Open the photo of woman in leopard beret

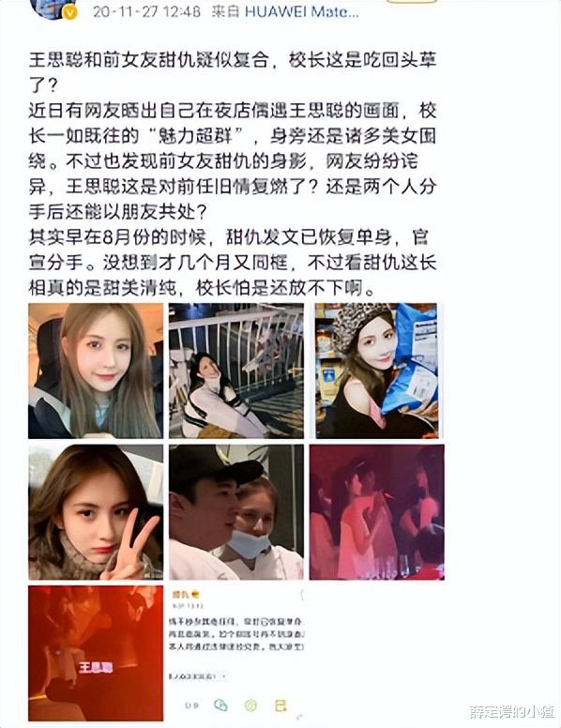[x=377, y=371]
